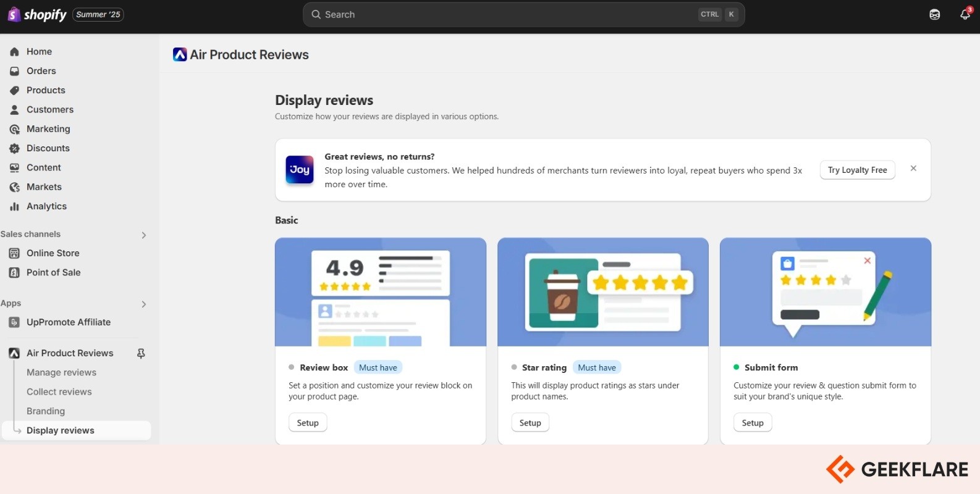Click Try Loyalty Free button
The image size is (980, 494).
857,170
